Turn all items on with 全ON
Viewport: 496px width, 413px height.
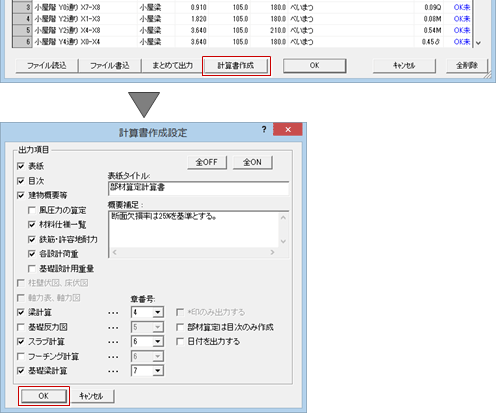tap(252, 162)
